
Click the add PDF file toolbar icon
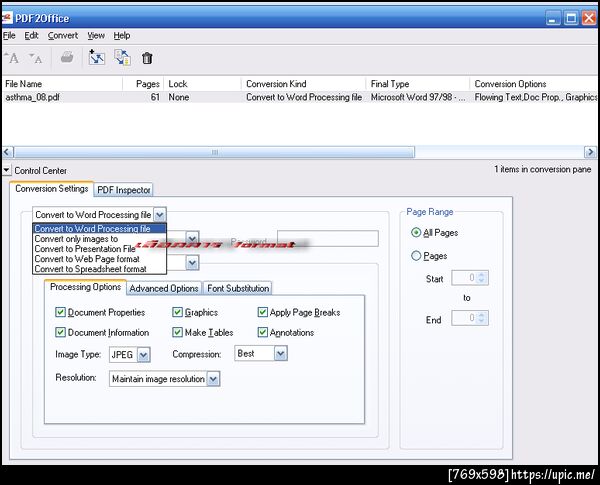click(x=96, y=57)
